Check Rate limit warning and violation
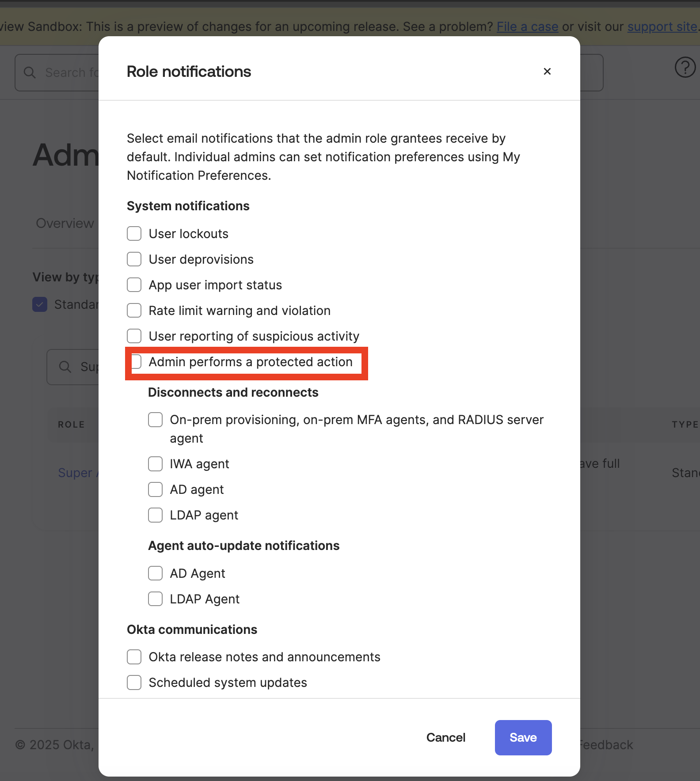Screen dimensions: 700x781 click(134, 310)
